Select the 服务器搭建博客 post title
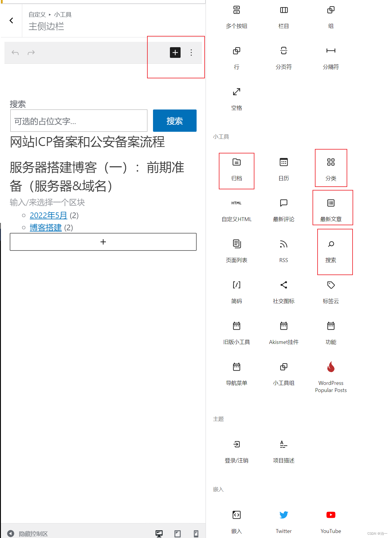 point(97,177)
